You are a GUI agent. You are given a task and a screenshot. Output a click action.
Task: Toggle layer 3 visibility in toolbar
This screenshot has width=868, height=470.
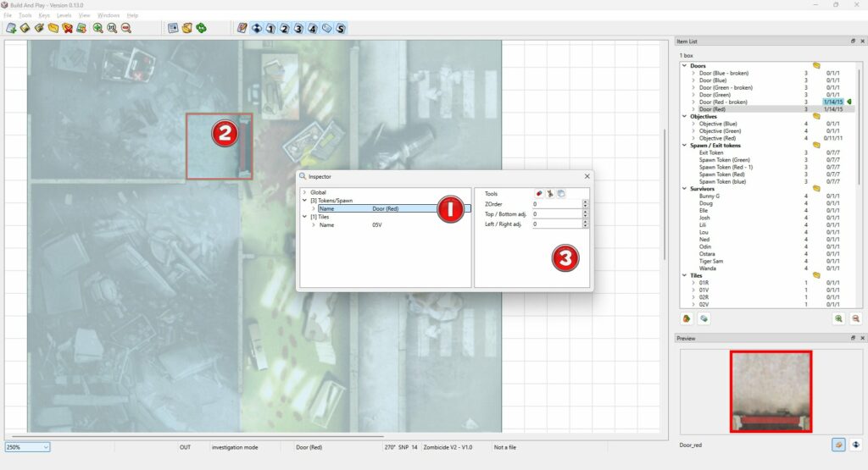pyautogui.click(x=298, y=28)
